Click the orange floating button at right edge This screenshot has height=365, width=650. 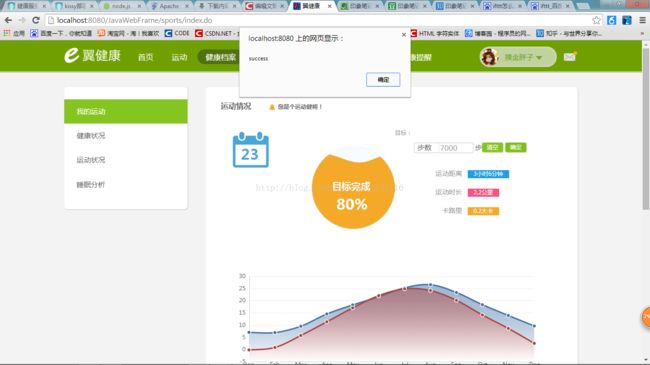[645, 317]
